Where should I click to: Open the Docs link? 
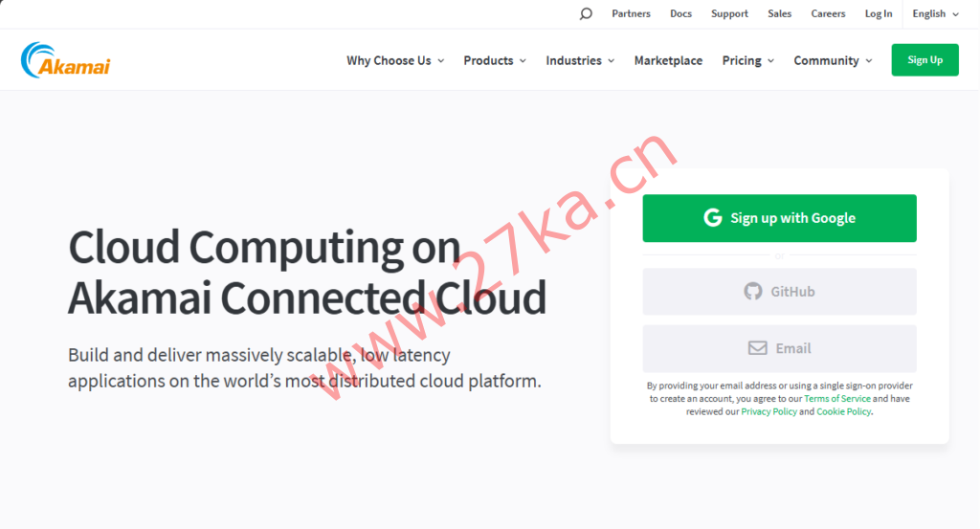point(680,13)
